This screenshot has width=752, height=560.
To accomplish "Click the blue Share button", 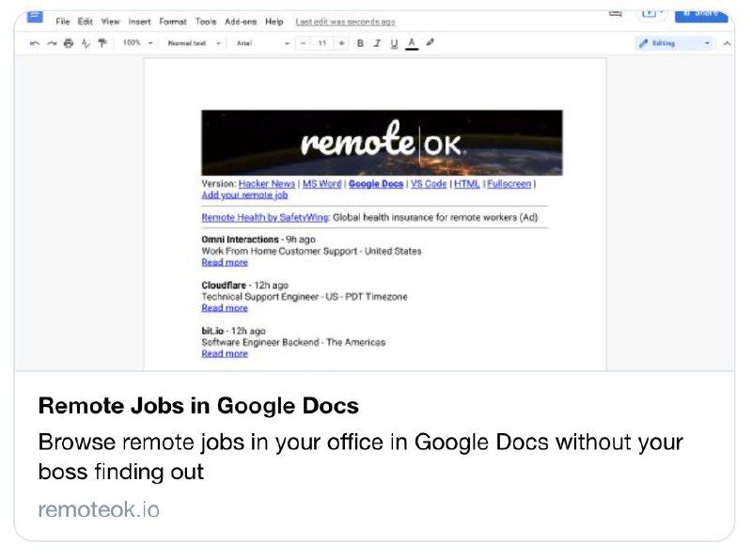I will tap(701, 15).
